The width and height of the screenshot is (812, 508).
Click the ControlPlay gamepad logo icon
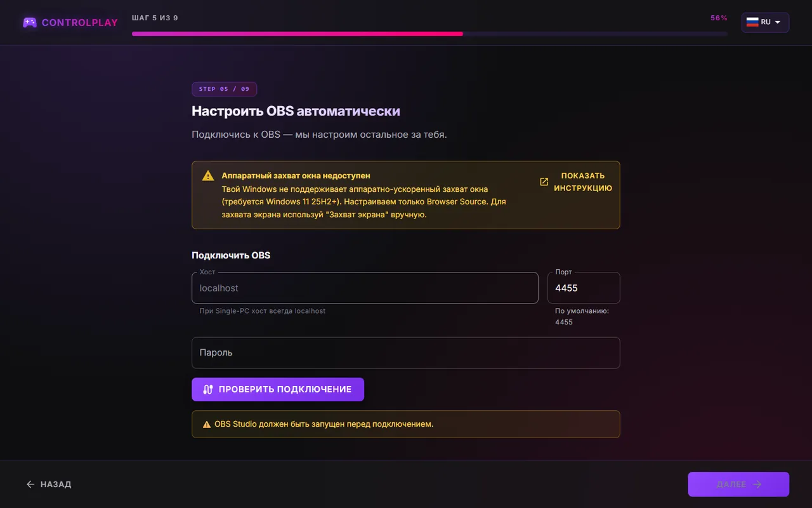pos(30,22)
